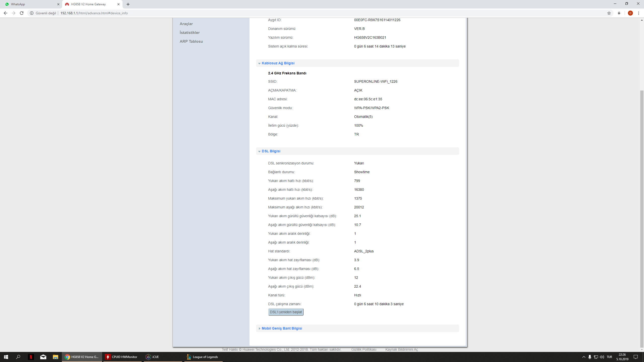The image size is (644, 362).
Task: Open the Gizlilik Politikası link
Action: (x=364, y=349)
